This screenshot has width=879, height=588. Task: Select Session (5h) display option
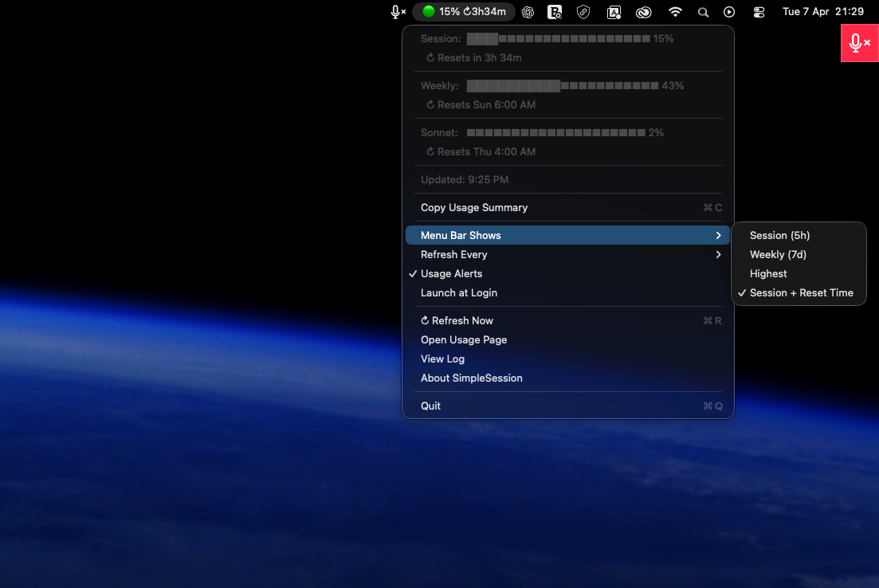[799, 235]
